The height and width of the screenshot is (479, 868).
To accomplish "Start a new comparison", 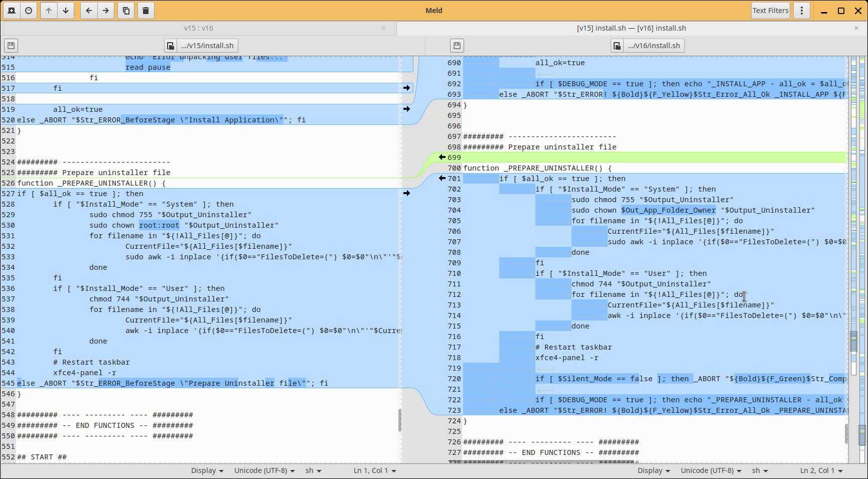I will pyautogui.click(x=12, y=11).
